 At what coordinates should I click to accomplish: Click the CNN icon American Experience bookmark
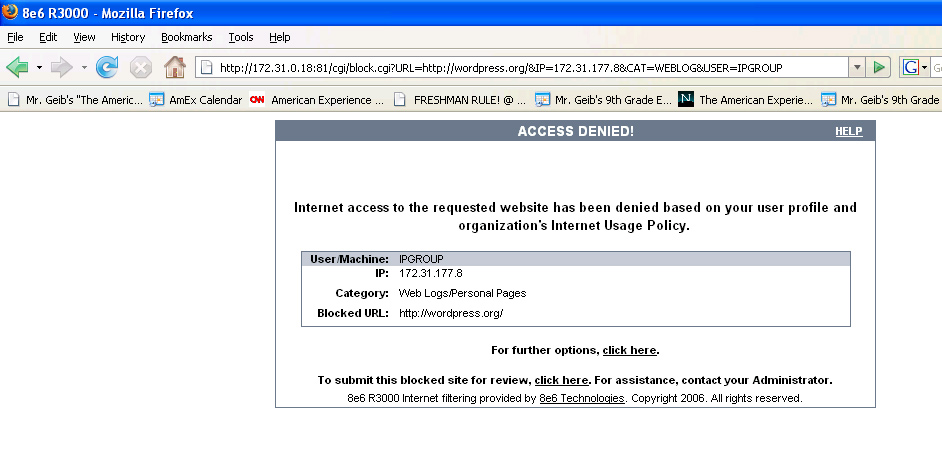pos(317,100)
